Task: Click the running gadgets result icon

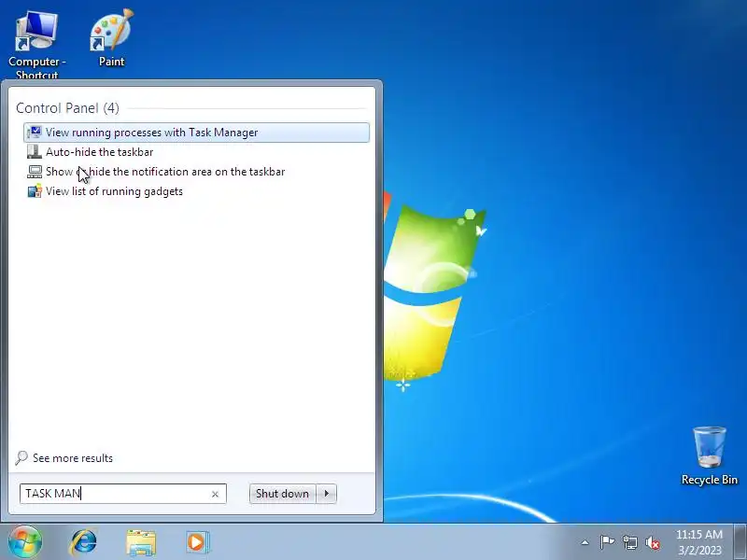Action: tap(35, 191)
